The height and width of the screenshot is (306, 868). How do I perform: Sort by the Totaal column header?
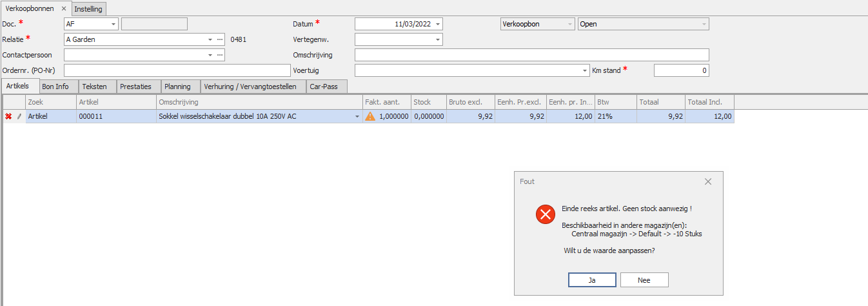pos(660,102)
